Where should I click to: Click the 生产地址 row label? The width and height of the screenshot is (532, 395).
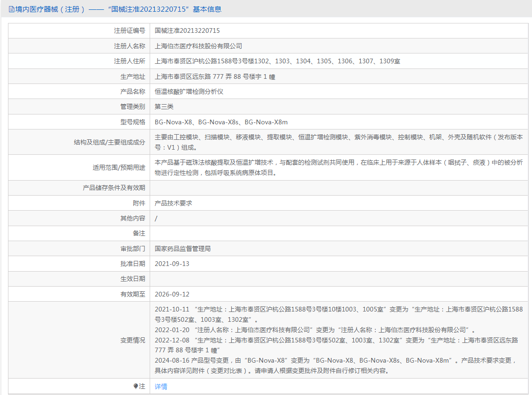click(133, 76)
